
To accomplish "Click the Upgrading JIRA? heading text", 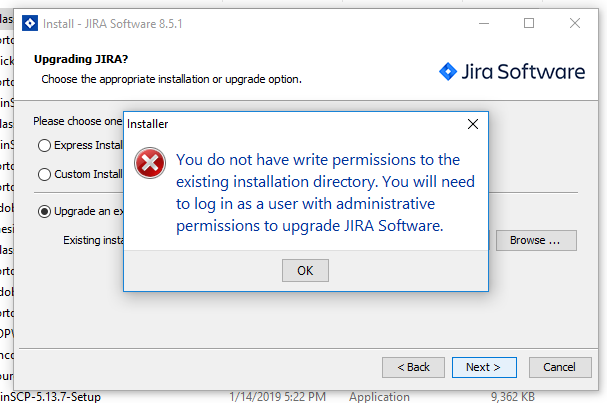I will click(x=81, y=59).
